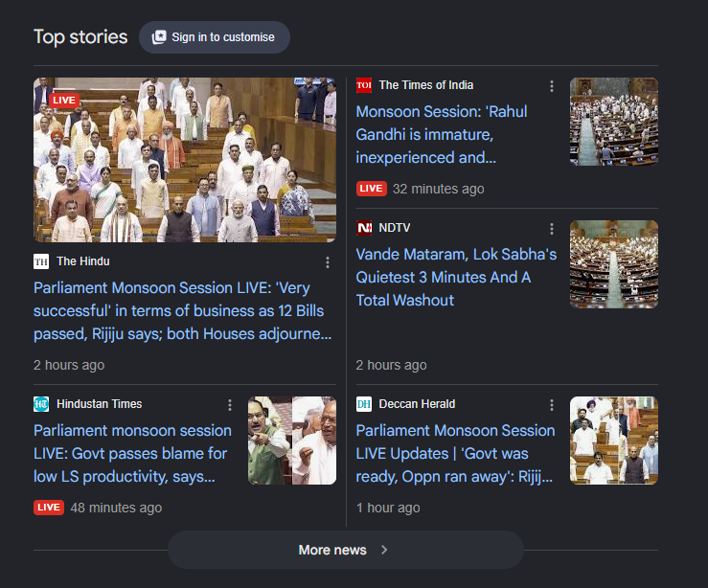Open Hindustan Times story three-dot menu

[230, 405]
